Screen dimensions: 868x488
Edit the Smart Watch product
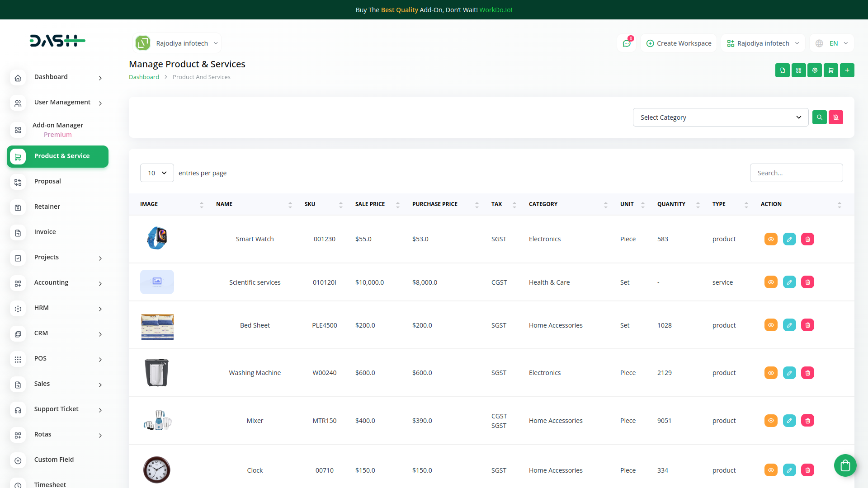pos(789,239)
